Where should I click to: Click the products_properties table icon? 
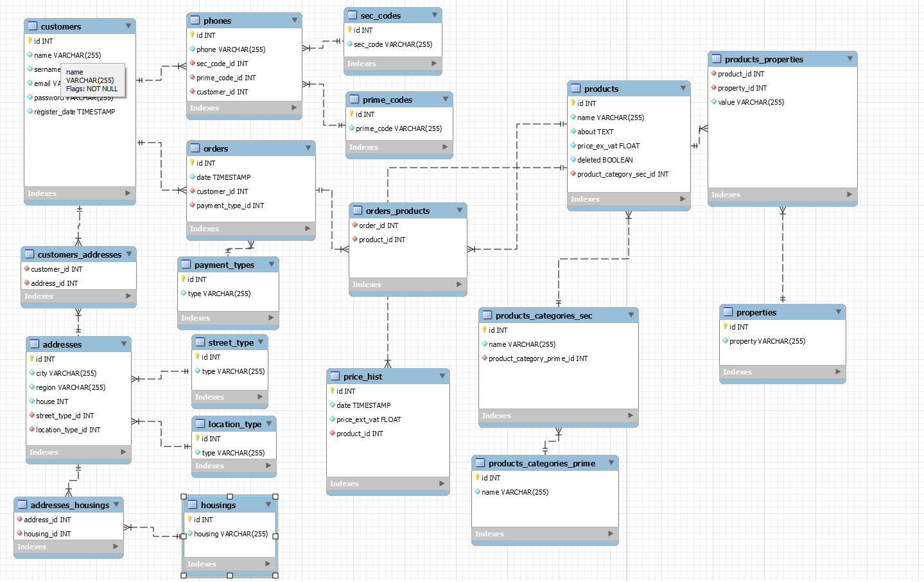[717, 58]
